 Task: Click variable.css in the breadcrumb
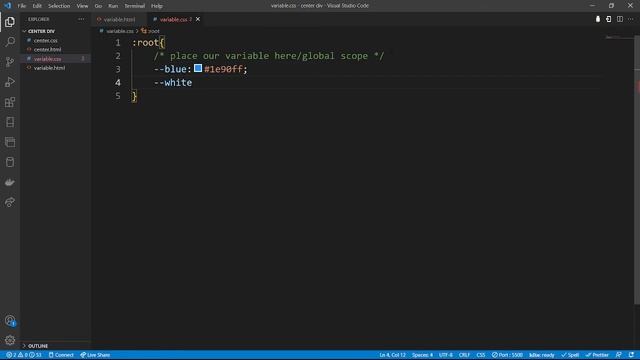pyautogui.click(x=120, y=31)
